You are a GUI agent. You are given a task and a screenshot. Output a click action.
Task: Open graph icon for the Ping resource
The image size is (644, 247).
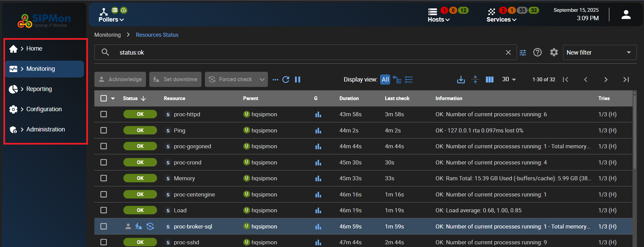(x=318, y=130)
